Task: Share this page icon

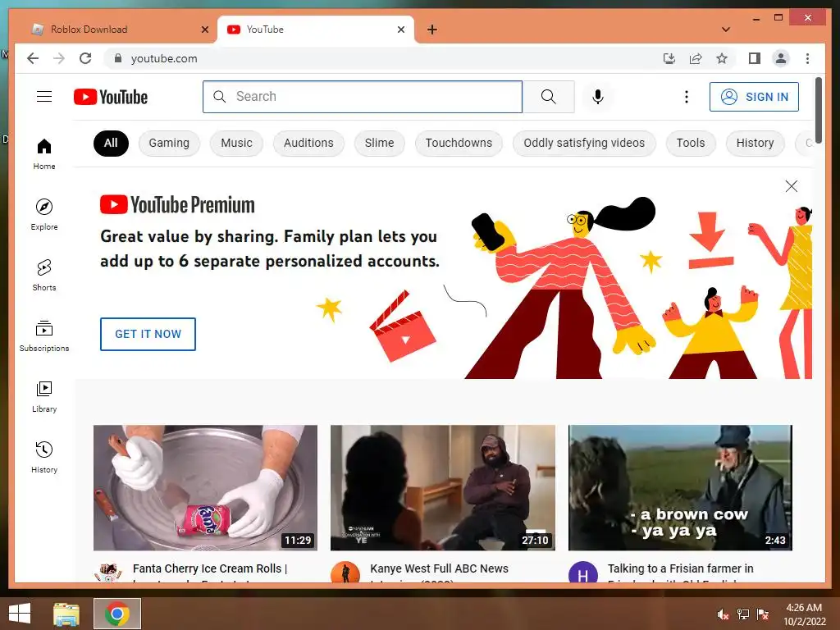Action: [696, 58]
